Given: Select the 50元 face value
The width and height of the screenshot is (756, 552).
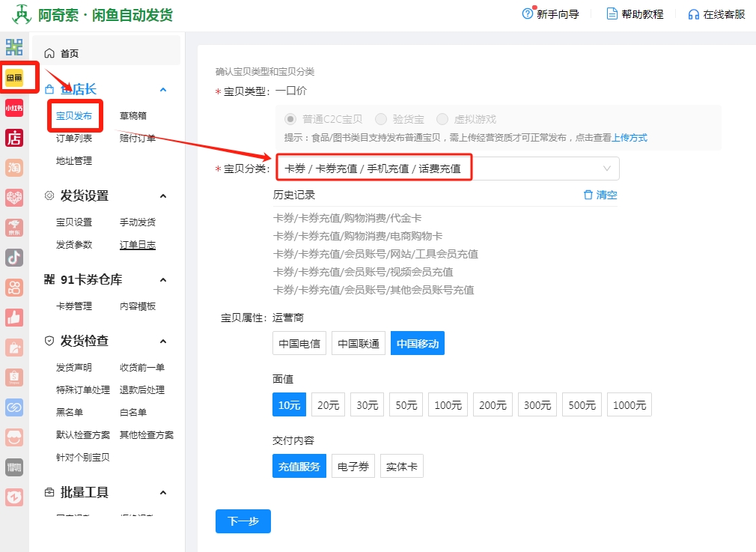Looking at the screenshot, I should (x=406, y=405).
